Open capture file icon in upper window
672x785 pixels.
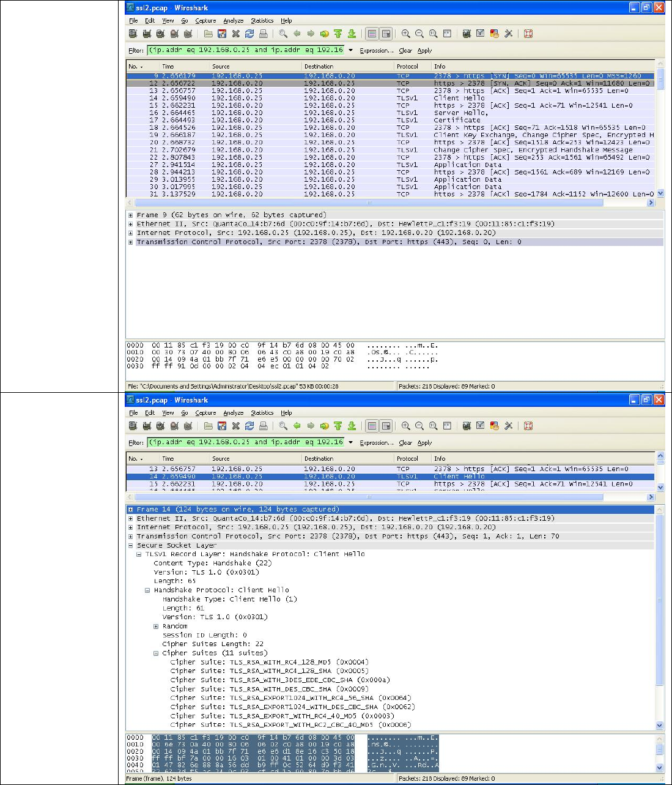(208, 34)
